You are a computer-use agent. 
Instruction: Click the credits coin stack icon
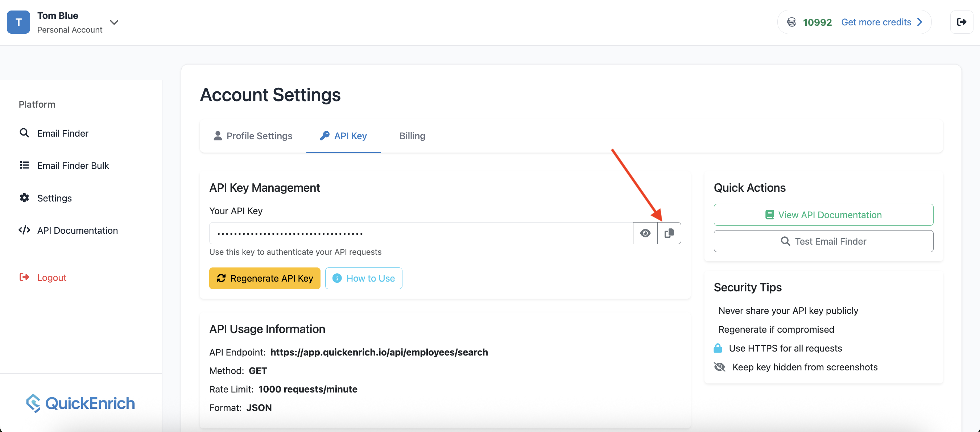[x=791, y=22]
